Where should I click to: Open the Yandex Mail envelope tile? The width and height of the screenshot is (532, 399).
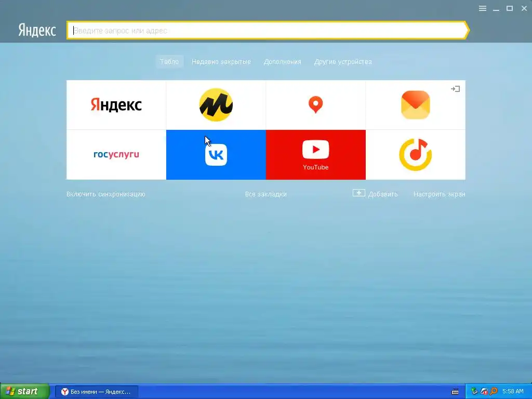[415, 105]
